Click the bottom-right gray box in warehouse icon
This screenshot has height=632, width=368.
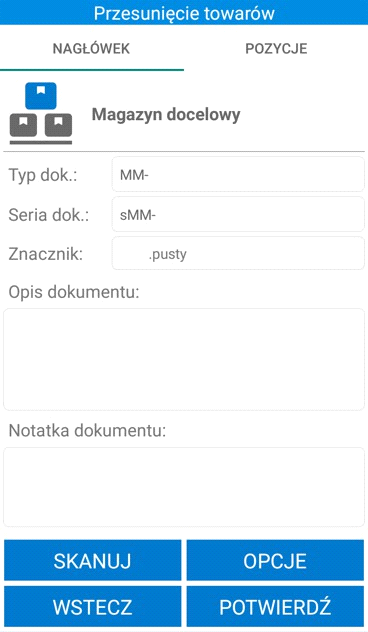tap(58, 125)
